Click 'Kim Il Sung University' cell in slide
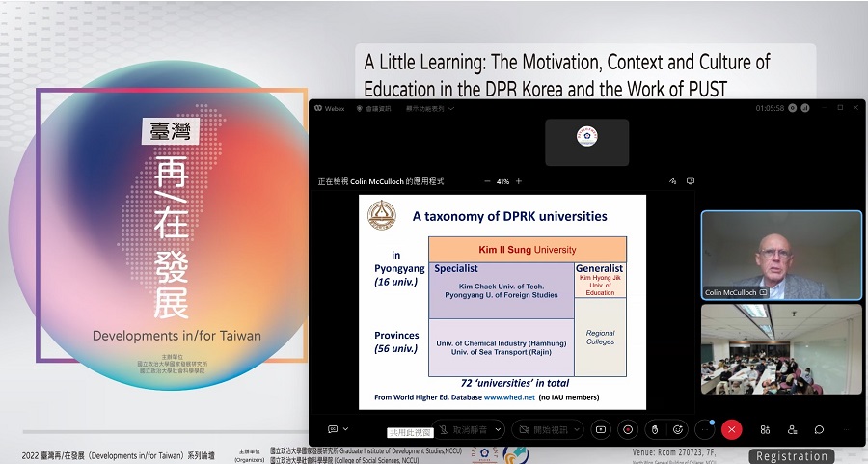This screenshot has height=464, width=868. [x=528, y=250]
